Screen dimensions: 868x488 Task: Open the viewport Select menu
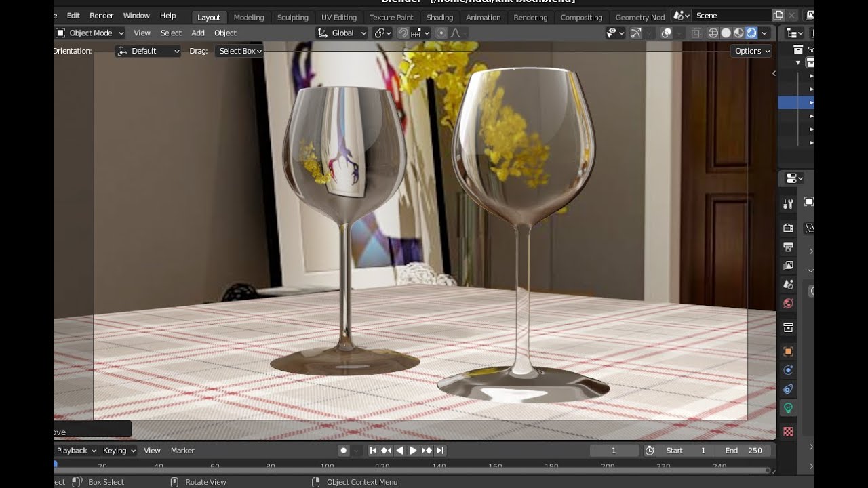171,33
